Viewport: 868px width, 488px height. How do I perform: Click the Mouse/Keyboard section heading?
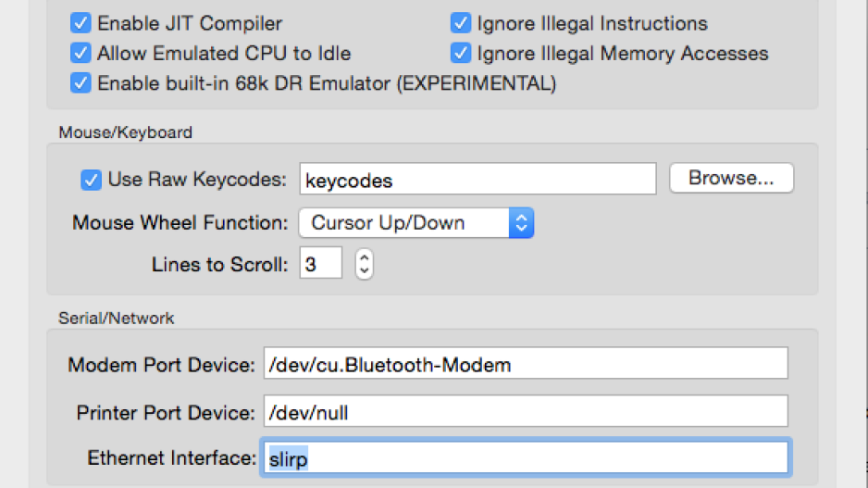point(126,132)
